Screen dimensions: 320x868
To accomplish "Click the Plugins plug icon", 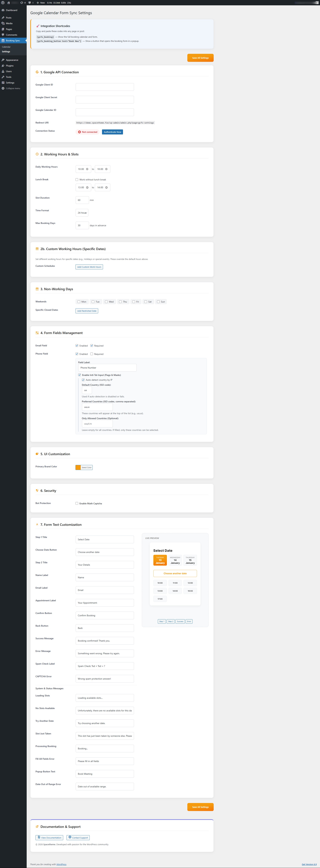I will pyautogui.click(x=3, y=66).
